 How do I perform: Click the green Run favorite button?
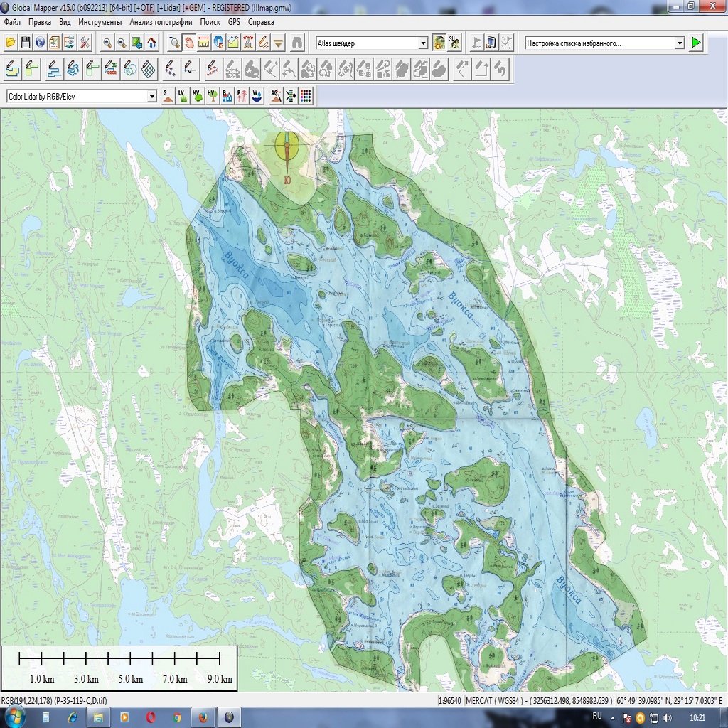[x=696, y=43]
